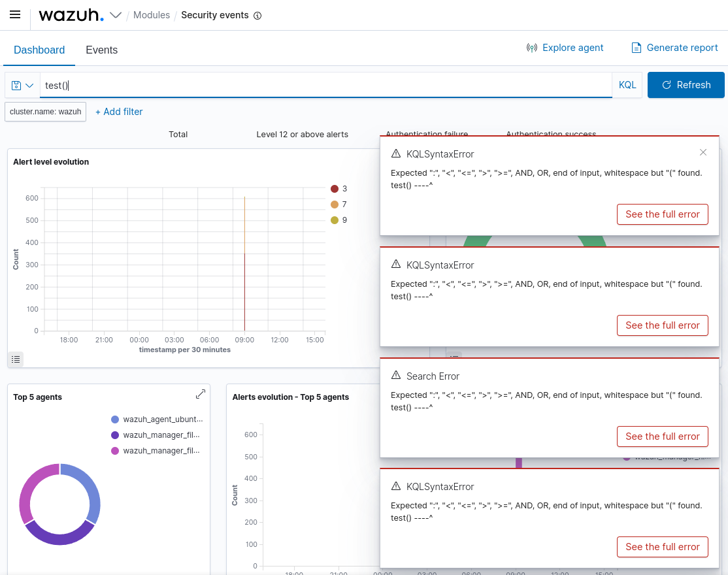Open the legend list icon under Alert level evolution
This screenshot has width=728, height=575.
point(15,359)
